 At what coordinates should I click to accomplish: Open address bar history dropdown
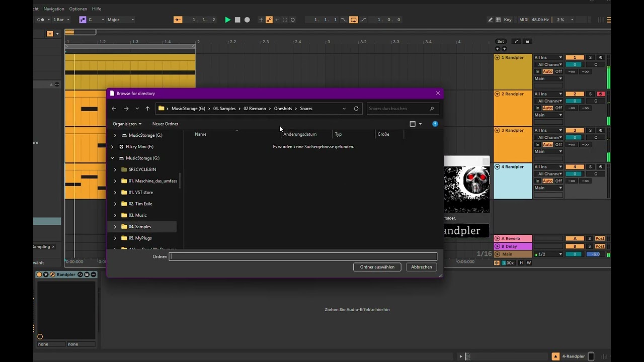point(344,109)
